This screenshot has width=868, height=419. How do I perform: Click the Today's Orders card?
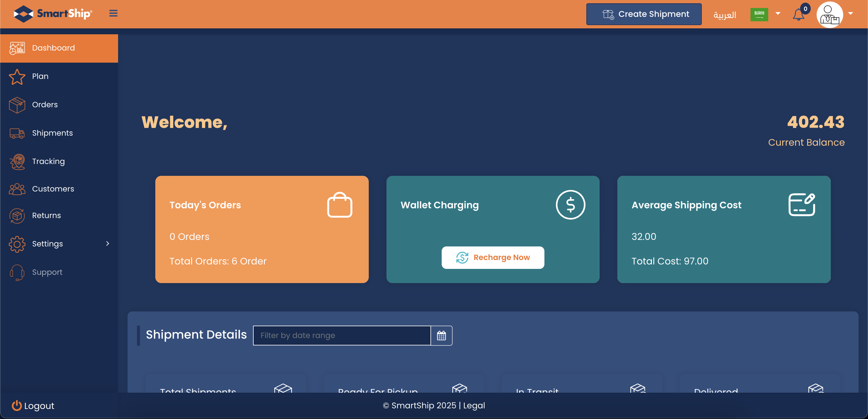262,229
